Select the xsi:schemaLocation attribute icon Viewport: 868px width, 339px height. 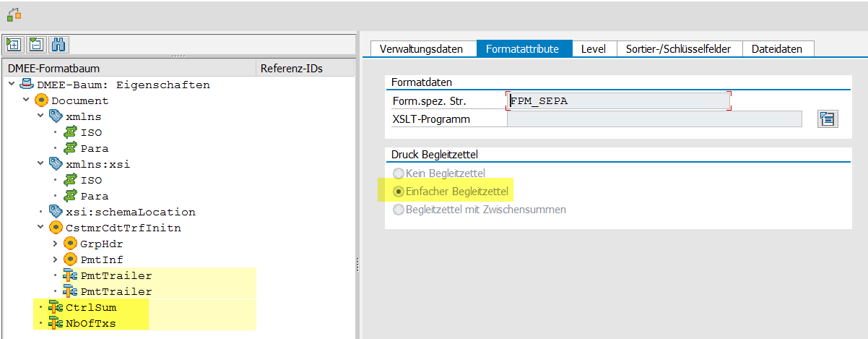[x=56, y=212]
